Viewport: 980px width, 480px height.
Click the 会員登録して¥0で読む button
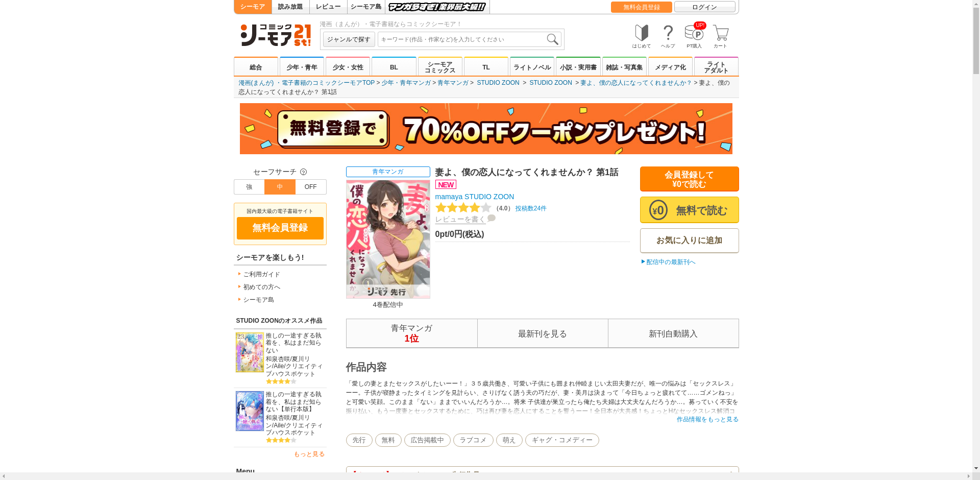point(689,179)
